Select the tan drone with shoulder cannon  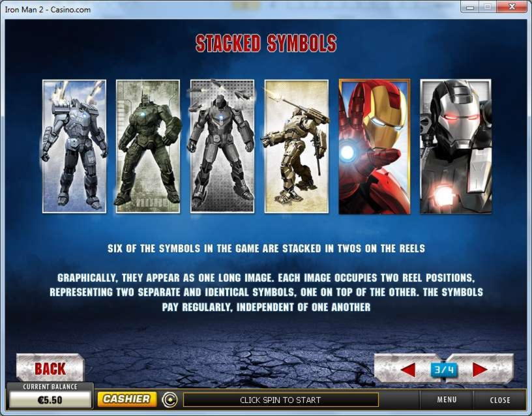[296, 147]
